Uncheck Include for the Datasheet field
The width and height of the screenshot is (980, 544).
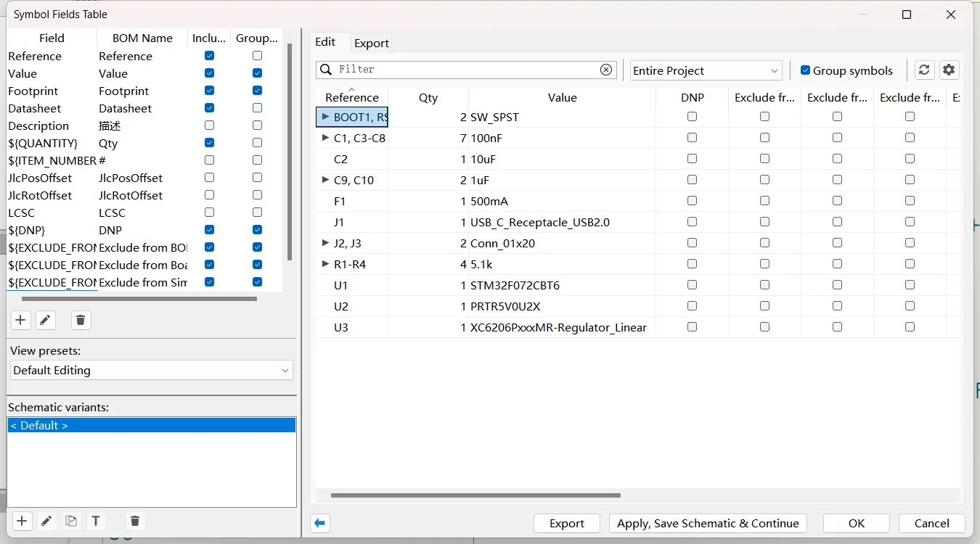(x=209, y=108)
